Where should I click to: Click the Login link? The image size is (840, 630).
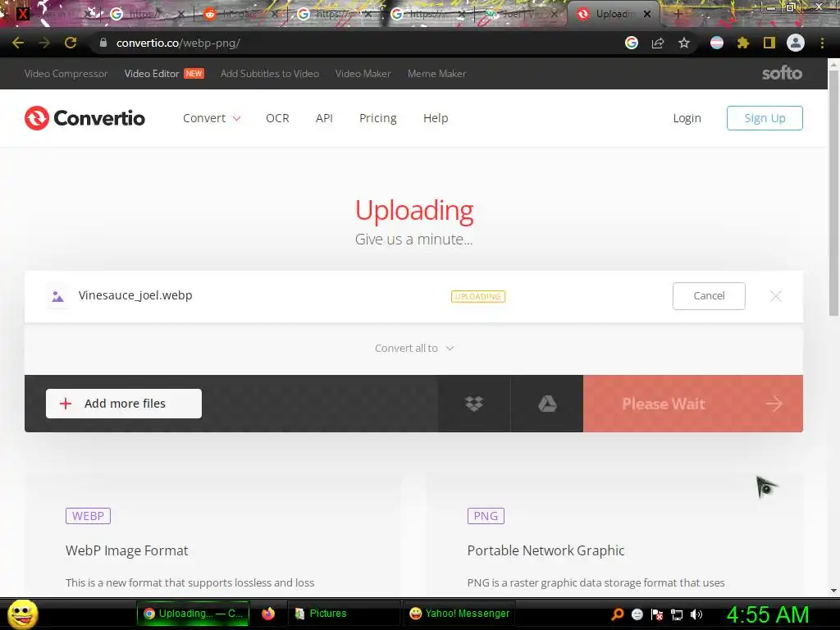click(x=687, y=118)
